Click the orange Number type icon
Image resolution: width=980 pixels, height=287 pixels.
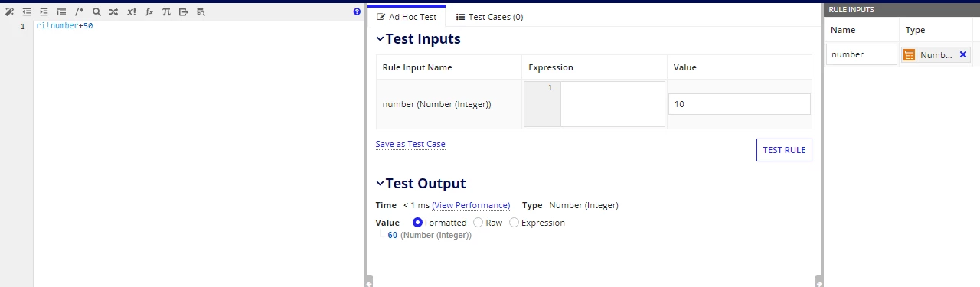[x=910, y=55]
